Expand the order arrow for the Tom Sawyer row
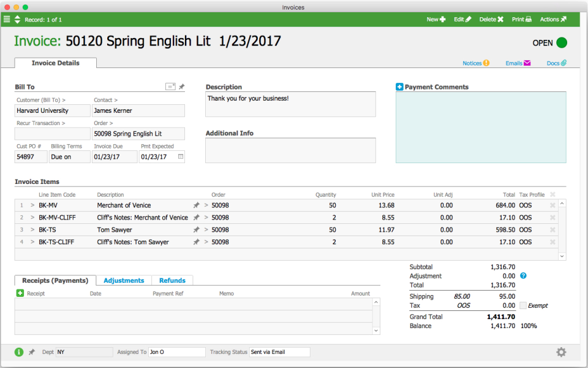 point(206,230)
